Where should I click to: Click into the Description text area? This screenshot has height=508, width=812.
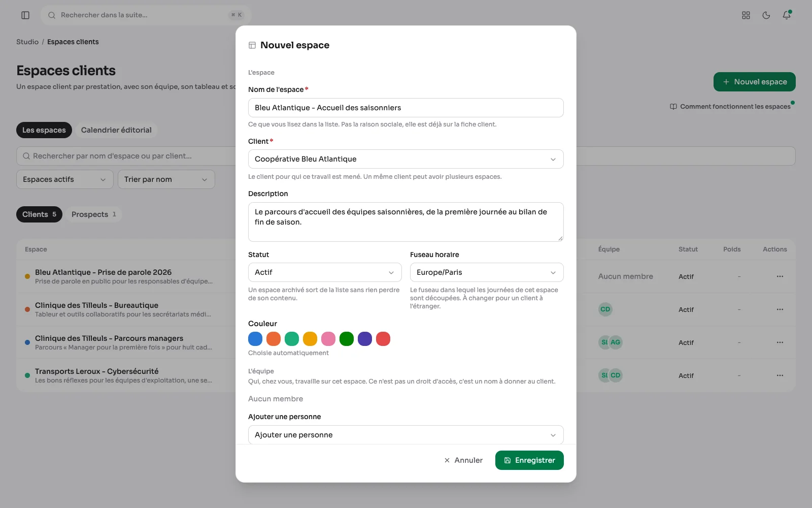tap(406, 222)
